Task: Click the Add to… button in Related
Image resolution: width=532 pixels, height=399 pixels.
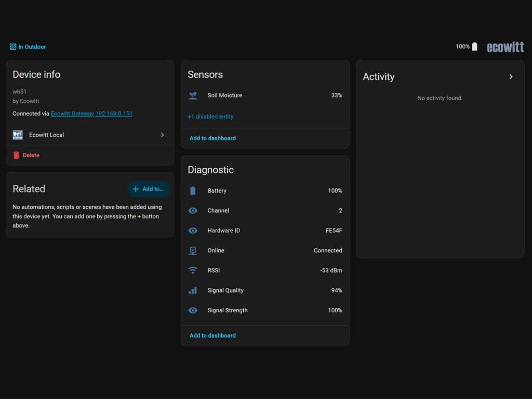Action: [x=149, y=189]
